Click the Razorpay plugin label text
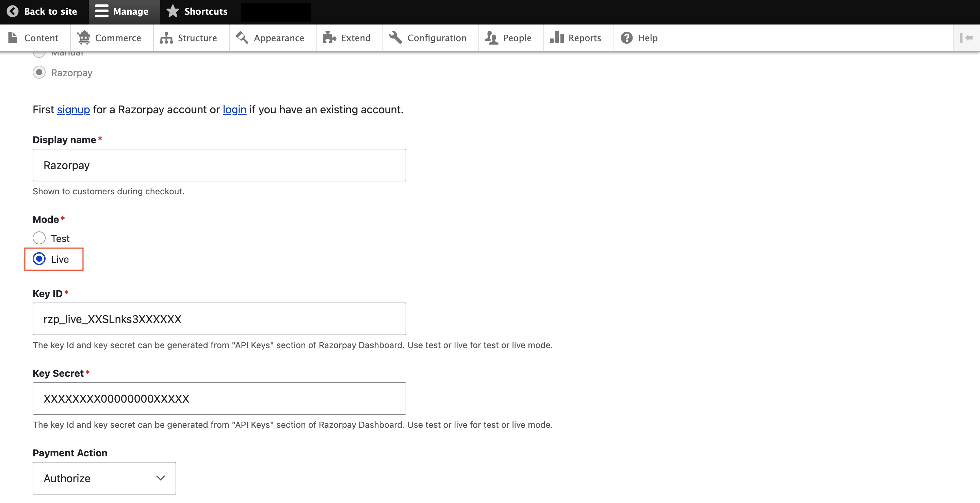The width and height of the screenshot is (980, 503). click(x=71, y=73)
